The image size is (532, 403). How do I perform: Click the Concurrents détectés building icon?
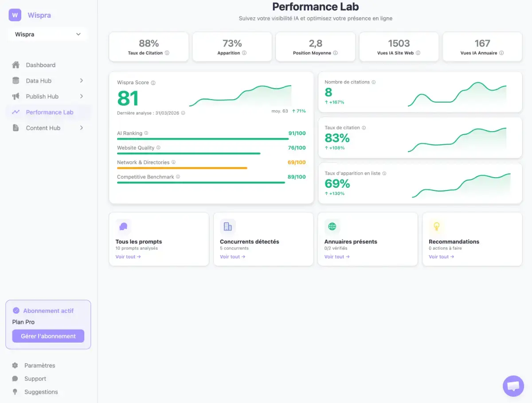[228, 227]
